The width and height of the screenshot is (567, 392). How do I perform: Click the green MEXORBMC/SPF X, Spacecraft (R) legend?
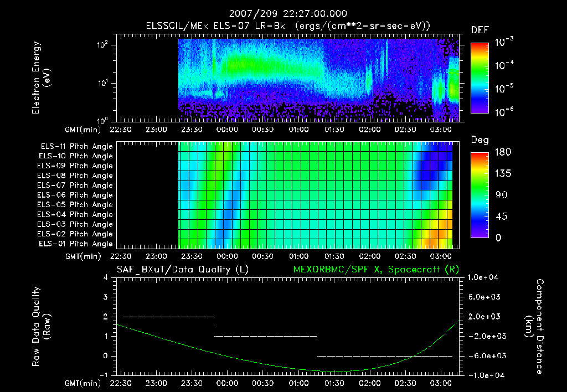(376, 270)
